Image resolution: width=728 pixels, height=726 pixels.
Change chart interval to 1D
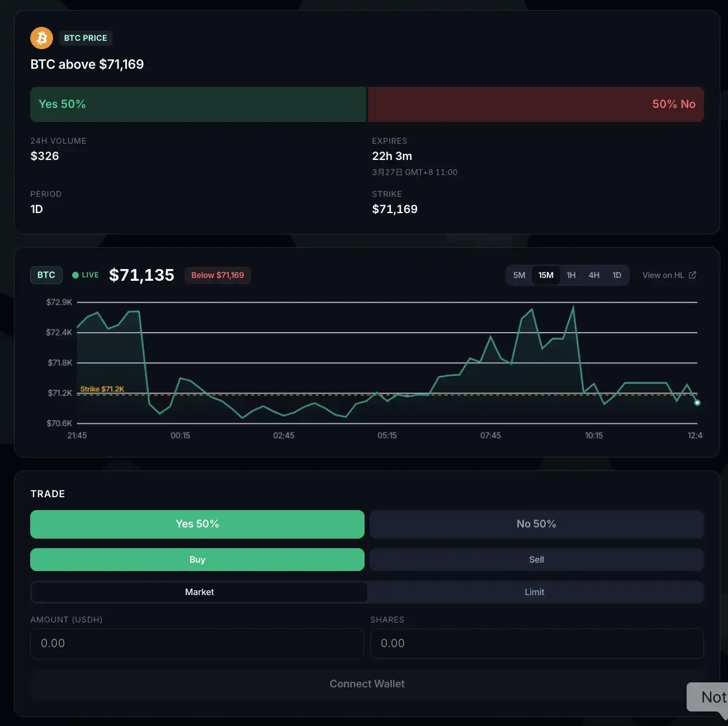(x=617, y=275)
